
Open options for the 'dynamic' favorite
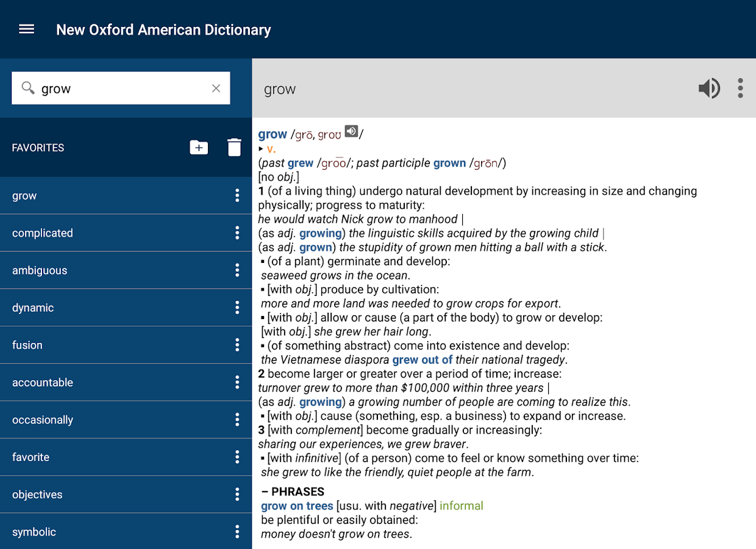click(237, 307)
